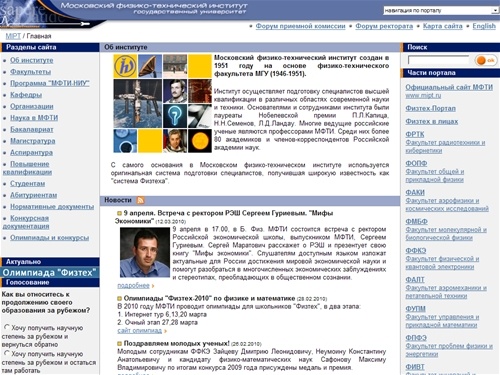Follow the 'подробнее' link under Guriev news
500x375 pixels.
pos(133,285)
